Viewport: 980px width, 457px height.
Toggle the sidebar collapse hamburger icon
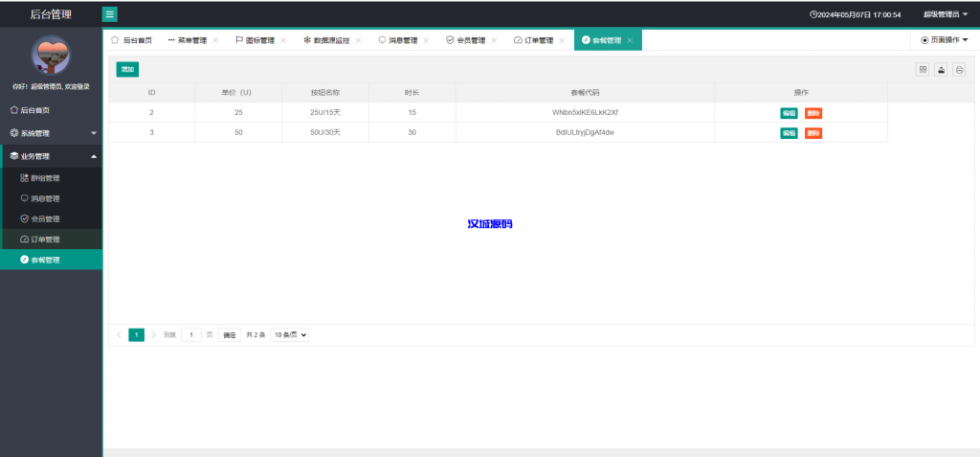[110, 14]
